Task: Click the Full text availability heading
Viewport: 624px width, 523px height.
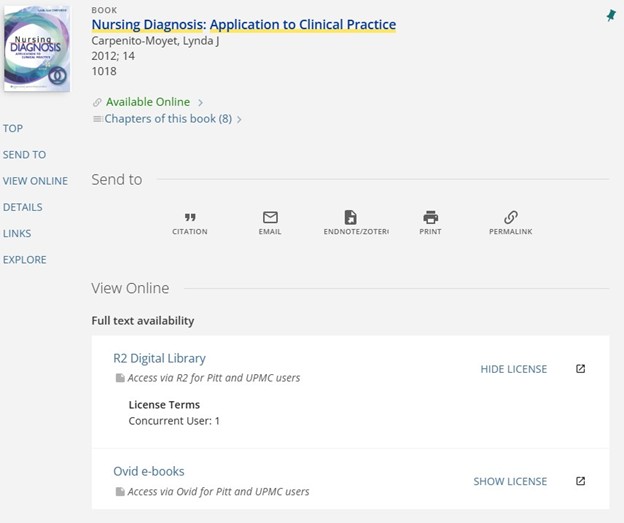Action: point(143,321)
